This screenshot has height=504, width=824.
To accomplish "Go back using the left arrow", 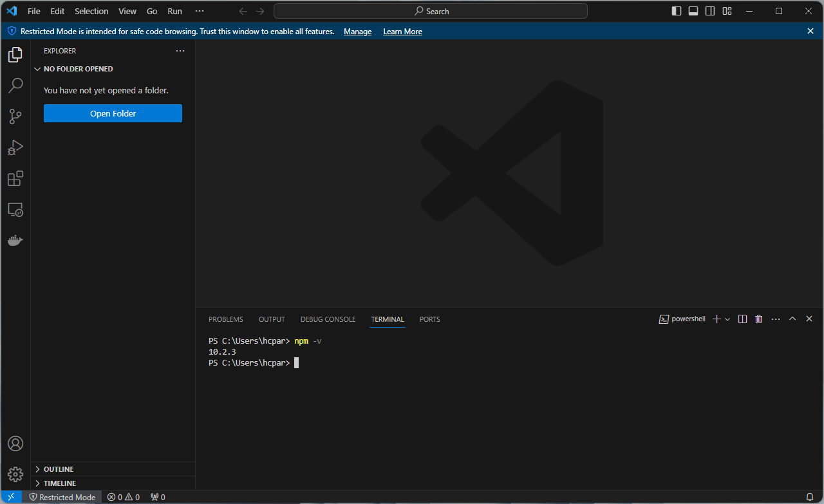I will point(243,11).
